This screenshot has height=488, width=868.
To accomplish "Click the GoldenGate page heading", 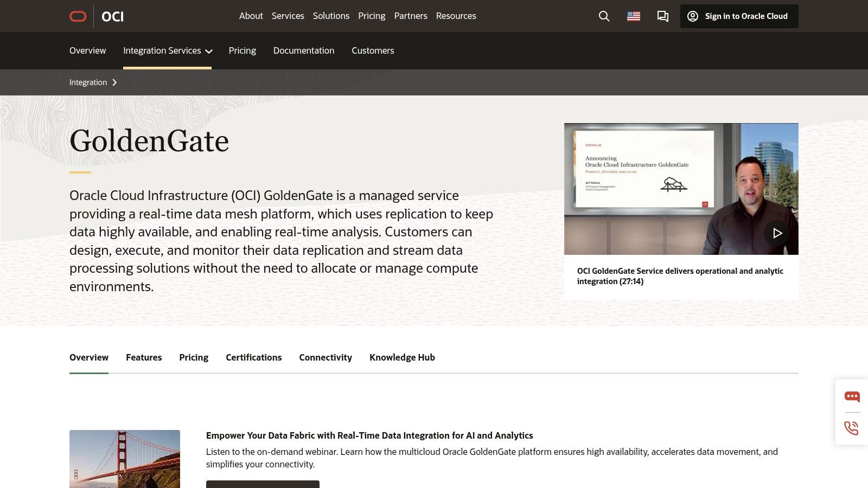I will click(149, 141).
